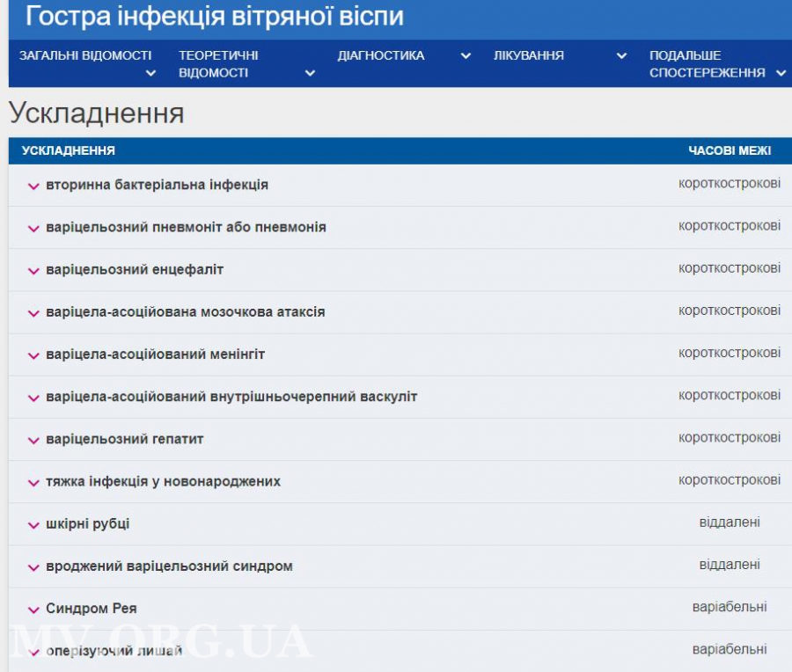Open the ДІАГНОСТИКА dropdown arrow
Screen dimensions: 792x672
(466, 55)
